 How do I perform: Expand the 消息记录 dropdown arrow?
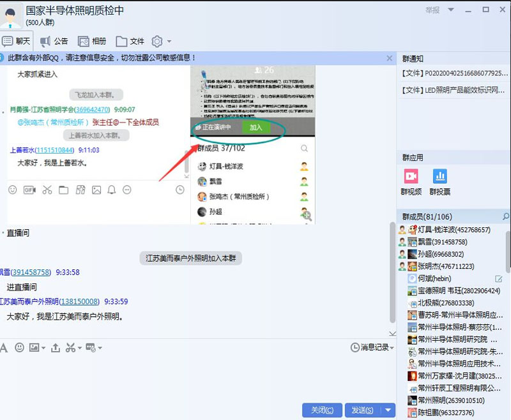[x=392, y=348]
